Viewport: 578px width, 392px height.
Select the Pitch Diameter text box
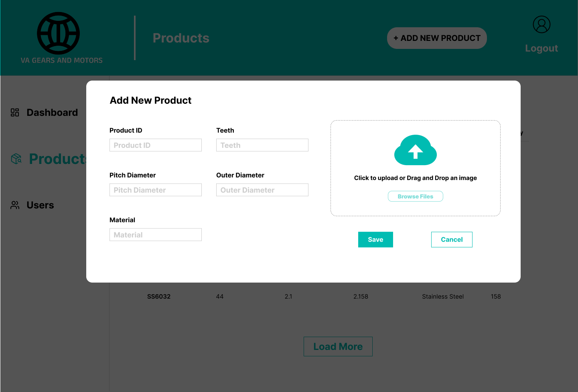155,190
